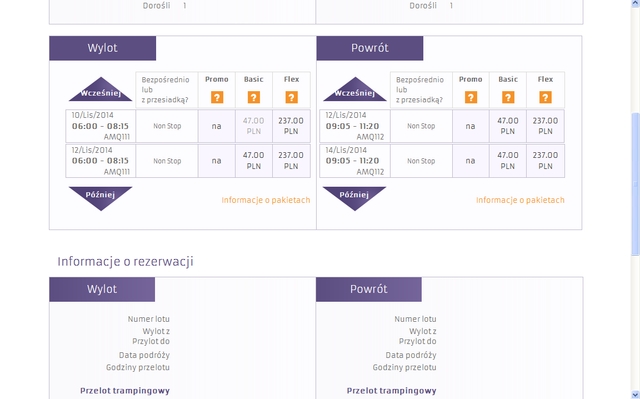Screen dimensions: 640x399
Task: Click Wylot header in Informacje o rezerwacji
Action: (102, 289)
